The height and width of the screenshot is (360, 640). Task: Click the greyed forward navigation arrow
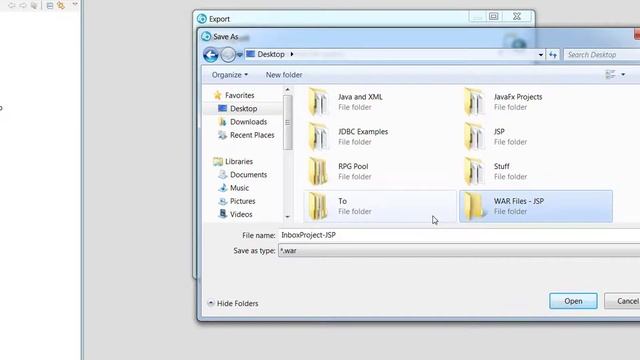pos(228,55)
